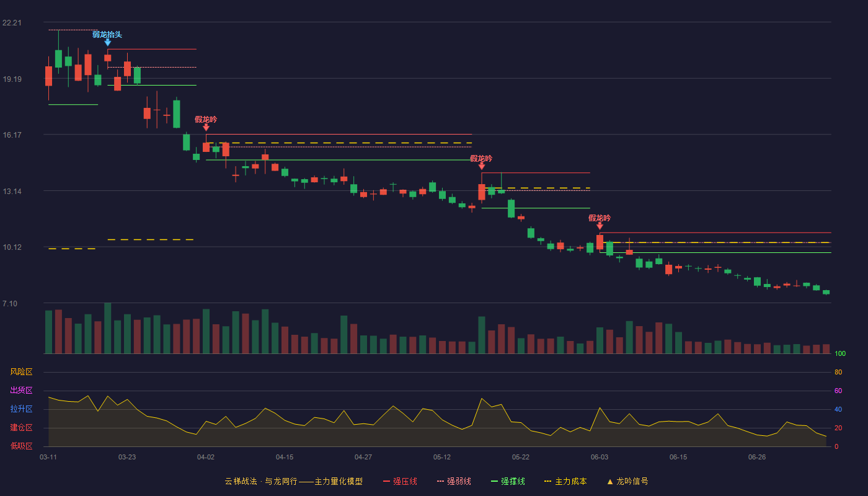Click the 低吸区 zone label
868x496 pixels.
tap(21, 446)
